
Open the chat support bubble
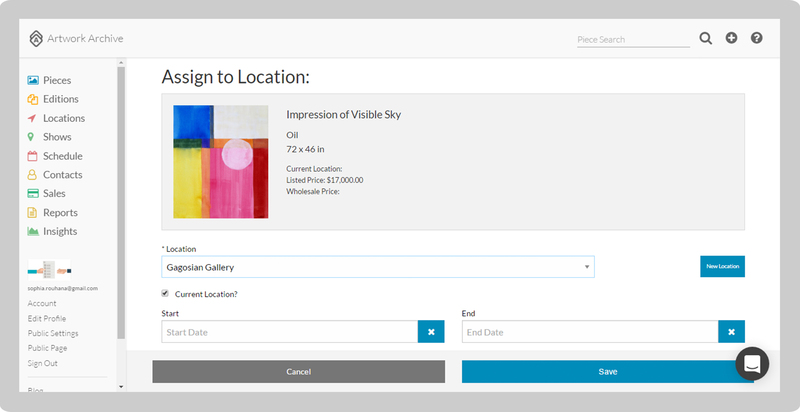(752, 364)
